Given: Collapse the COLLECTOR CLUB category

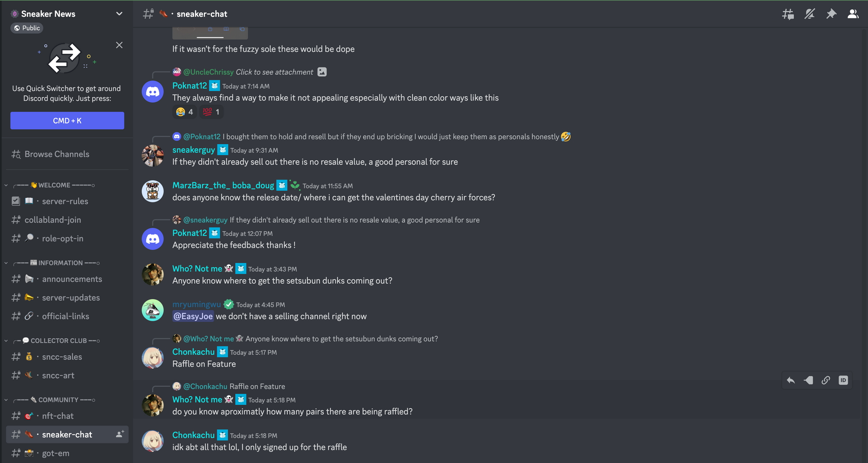Looking at the screenshot, I should click(6, 340).
